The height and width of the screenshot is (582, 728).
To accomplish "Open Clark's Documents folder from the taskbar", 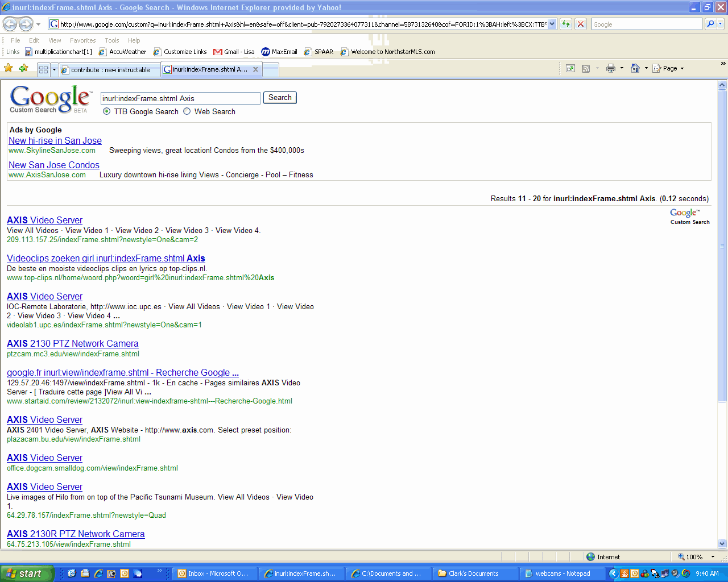I will [x=475, y=573].
